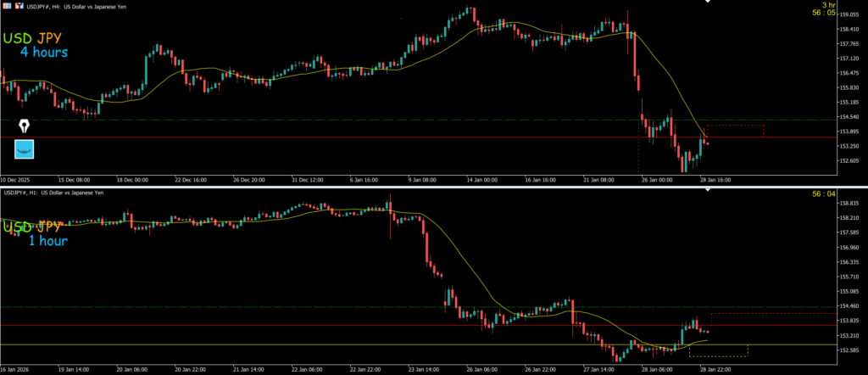The width and height of the screenshot is (868, 375).
Task: Click the white chart shift marker on H4 chart
Action: (x=708, y=3)
